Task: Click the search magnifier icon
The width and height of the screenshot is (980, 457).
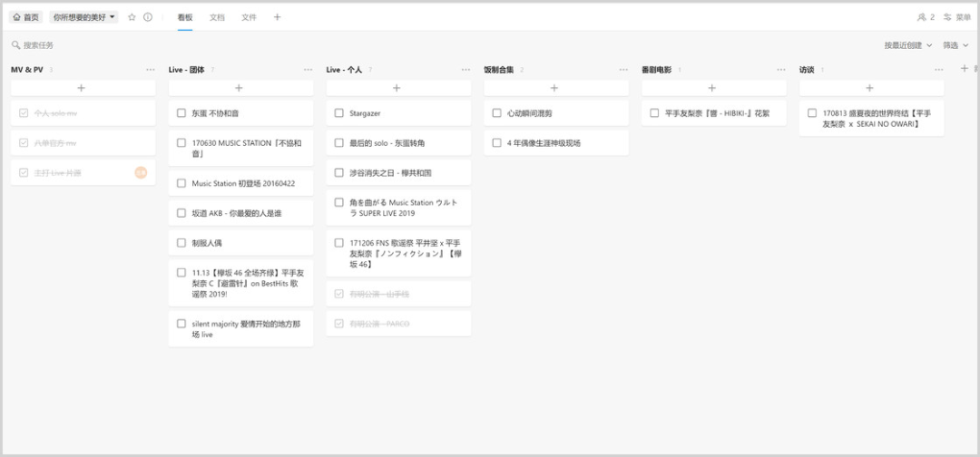Action: (x=15, y=45)
